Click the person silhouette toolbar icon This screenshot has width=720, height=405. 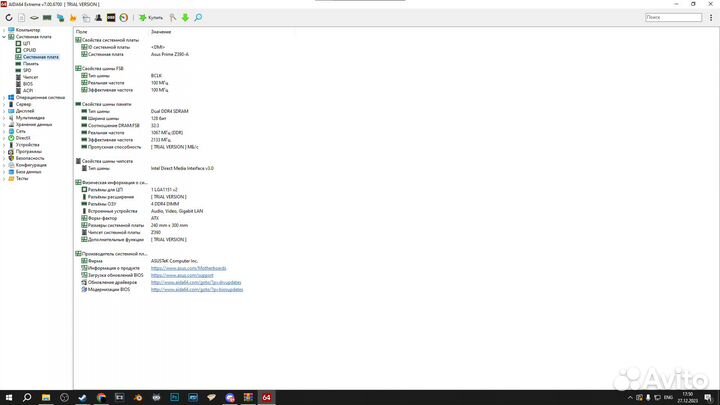coord(98,17)
